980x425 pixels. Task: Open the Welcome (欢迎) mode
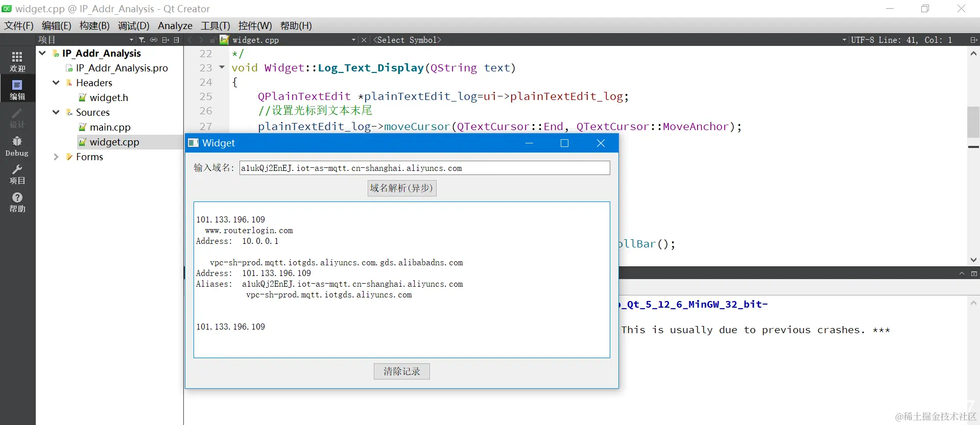(x=17, y=61)
